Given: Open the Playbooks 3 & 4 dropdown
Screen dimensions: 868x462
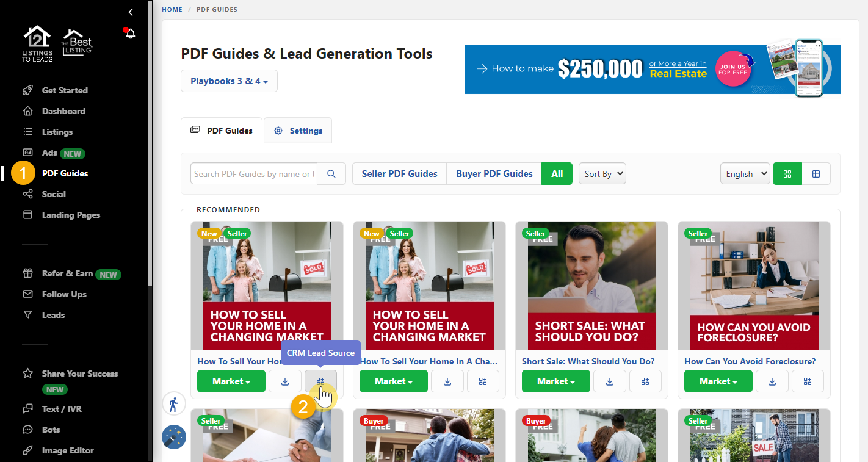Looking at the screenshot, I should [229, 81].
